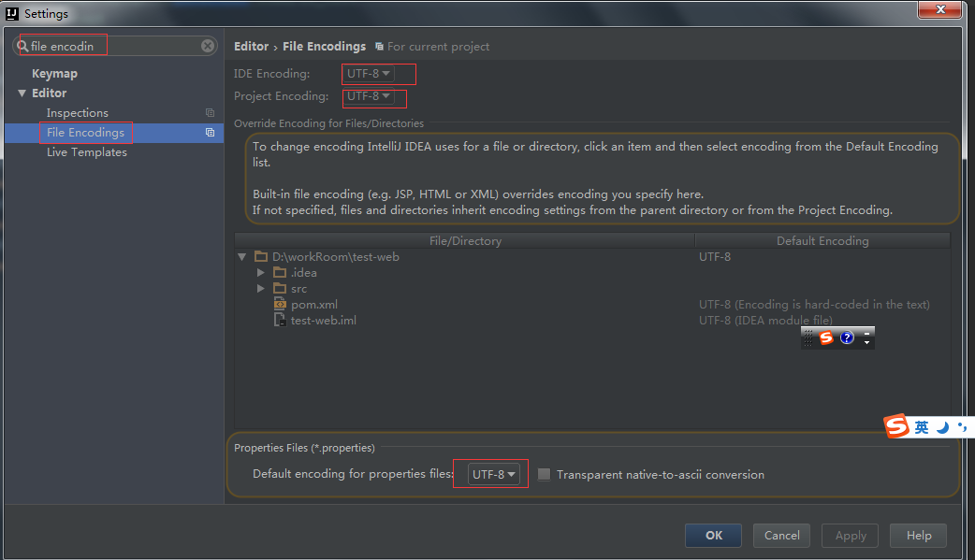The image size is (975, 560).
Task: Click the test-web.iml module file icon
Action: pyautogui.click(x=280, y=320)
